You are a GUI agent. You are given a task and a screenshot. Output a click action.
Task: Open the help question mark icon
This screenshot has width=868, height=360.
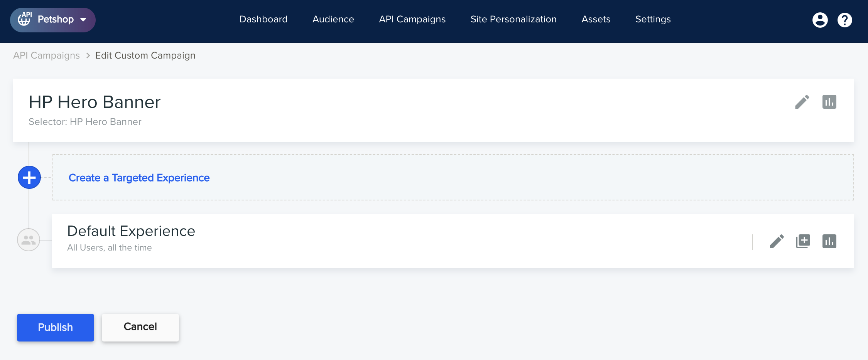click(x=845, y=20)
